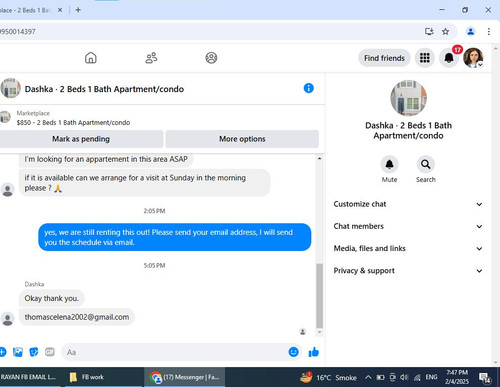The image size is (500, 387).
Task: Open the Friends icon in top navigation
Action: [x=151, y=58]
